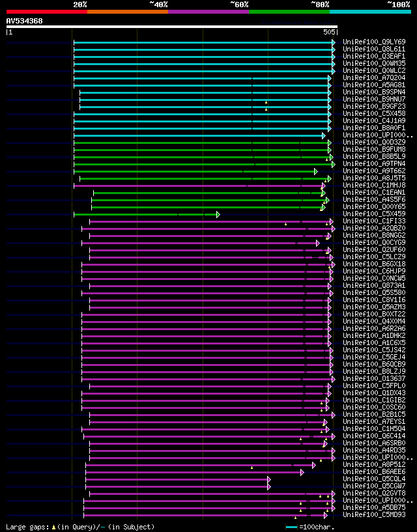Click the ~60% scale label
417x532 pixels.
pos(239,5)
